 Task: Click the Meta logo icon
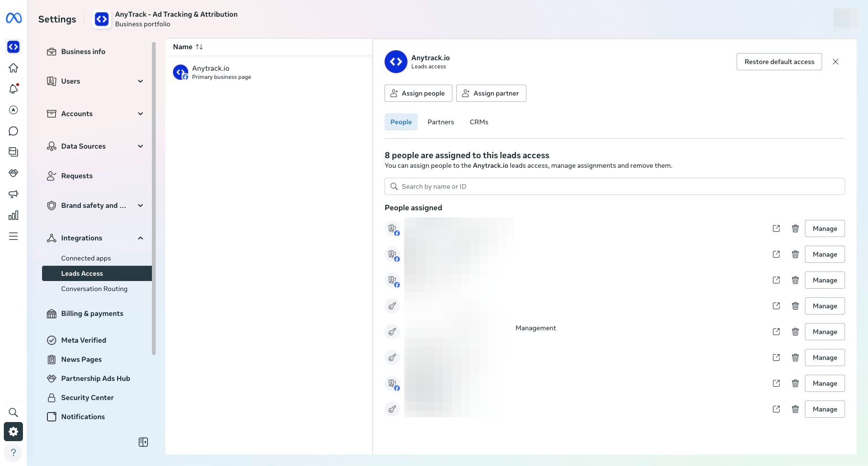click(x=13, y=18)
